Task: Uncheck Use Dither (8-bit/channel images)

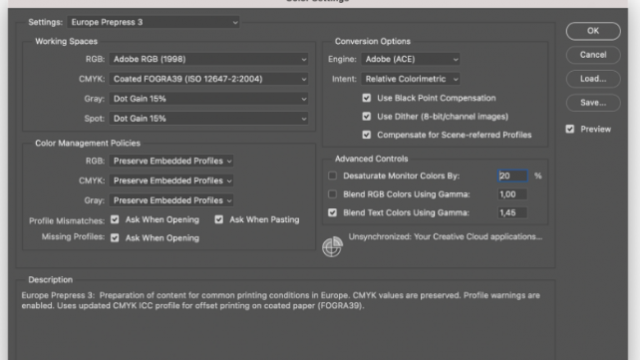Action: 367,116
